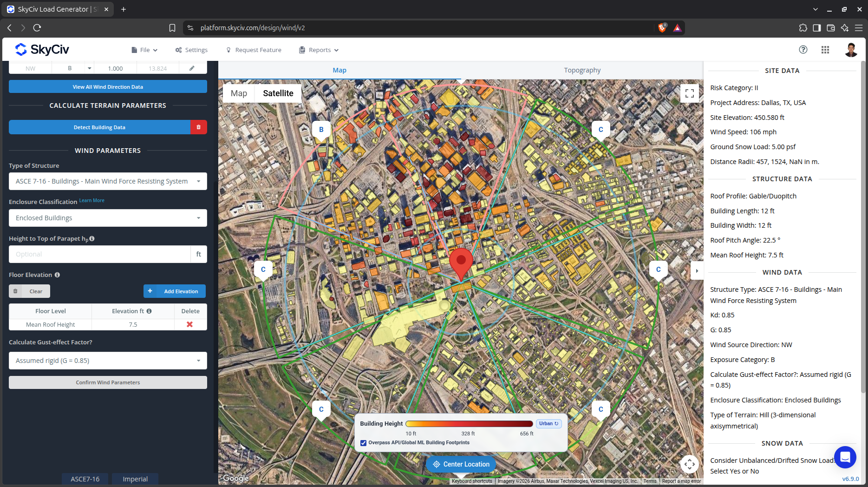Collapse the right side panel arrow
This screenshot has width=868, height=487.
697,271
